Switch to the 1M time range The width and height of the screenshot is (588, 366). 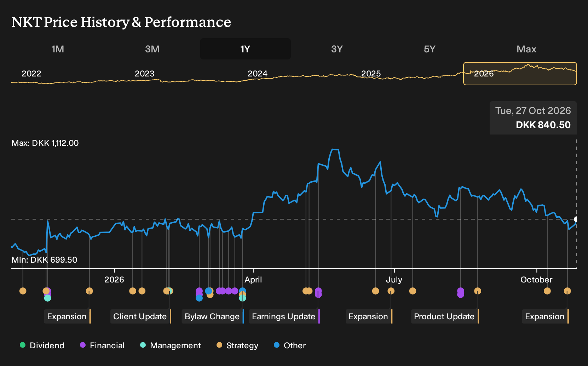[58, 49]
